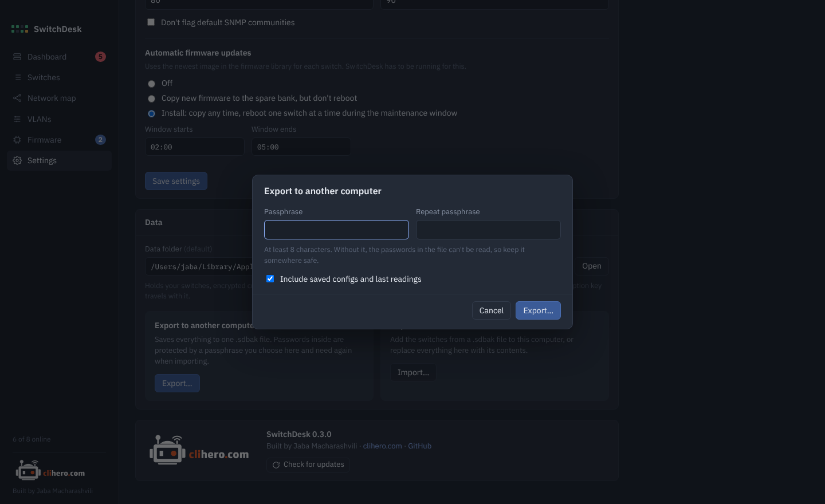Click the Dashboard badge showing 5
Image resolution: width=825 pixels, height=504 pixels.
click(x=100, y=57)
